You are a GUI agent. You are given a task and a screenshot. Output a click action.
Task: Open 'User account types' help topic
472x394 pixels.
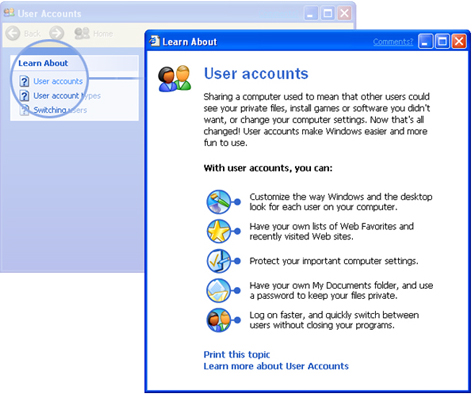[67, 96]
